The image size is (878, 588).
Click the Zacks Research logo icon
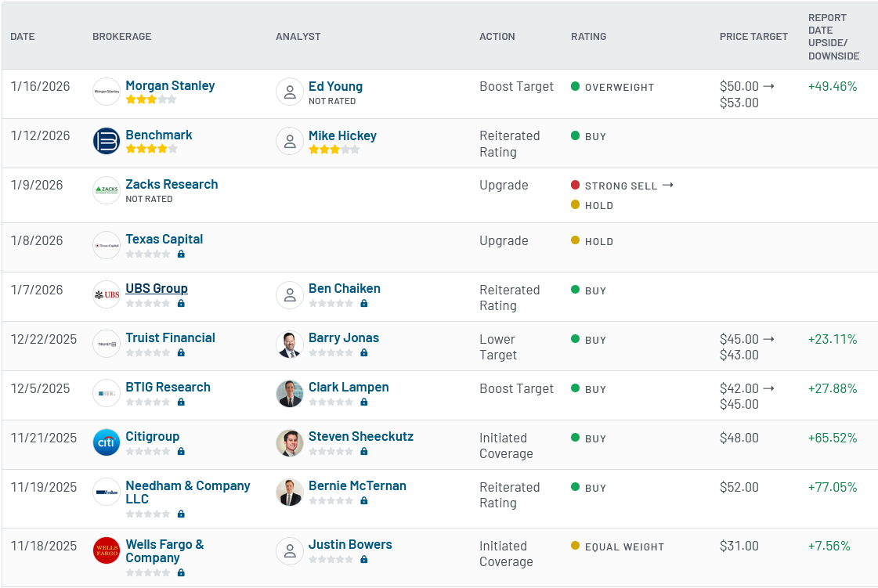pyautogui.click(x=107, y=189)
